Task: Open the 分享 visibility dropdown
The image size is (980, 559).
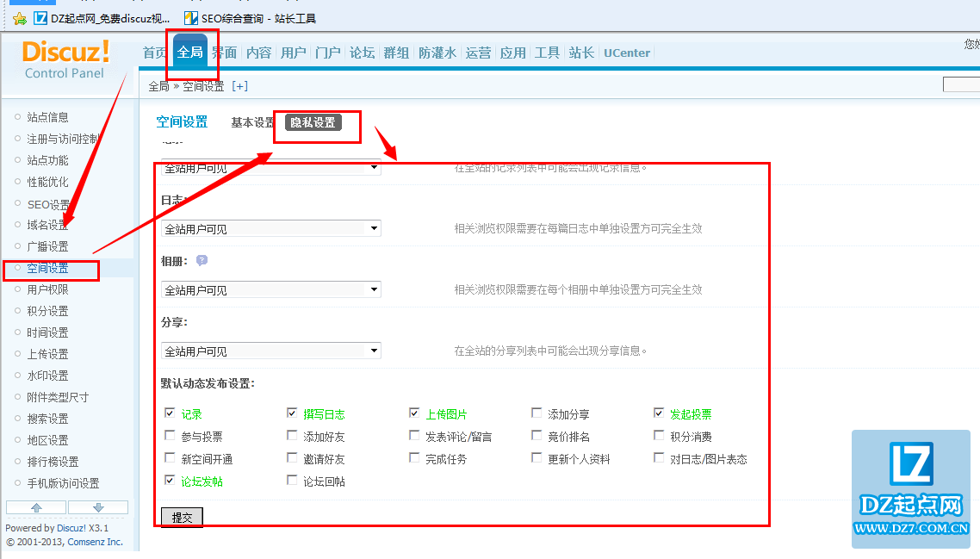Action: 270,351
